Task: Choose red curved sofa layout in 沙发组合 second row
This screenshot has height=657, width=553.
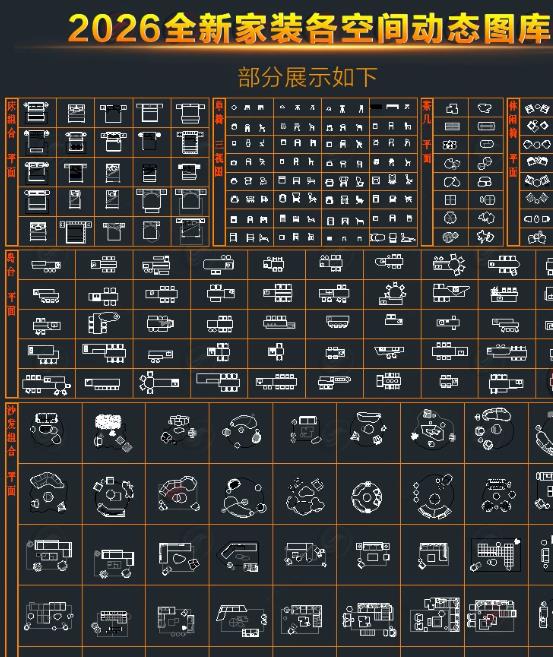Action: tap(178, 493)
